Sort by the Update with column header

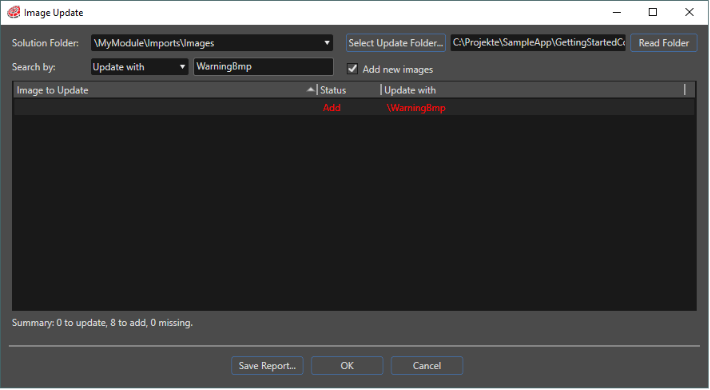click(x=533, y=90)
